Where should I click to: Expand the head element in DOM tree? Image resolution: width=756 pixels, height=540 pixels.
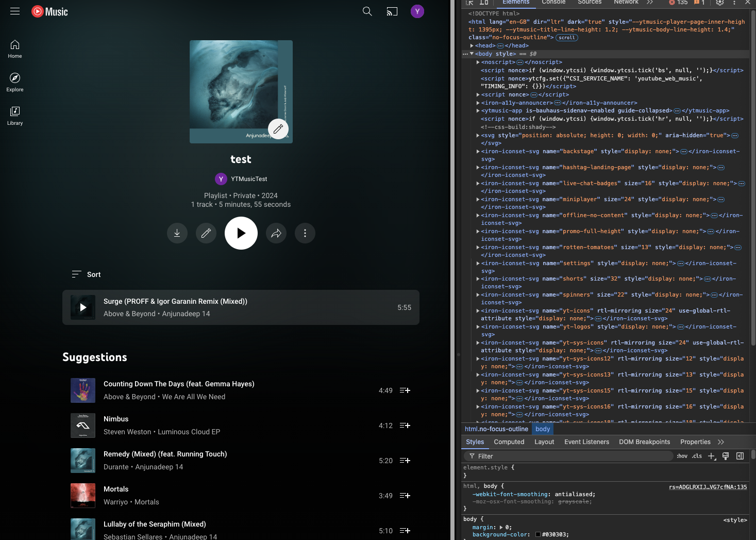[472, 46]
